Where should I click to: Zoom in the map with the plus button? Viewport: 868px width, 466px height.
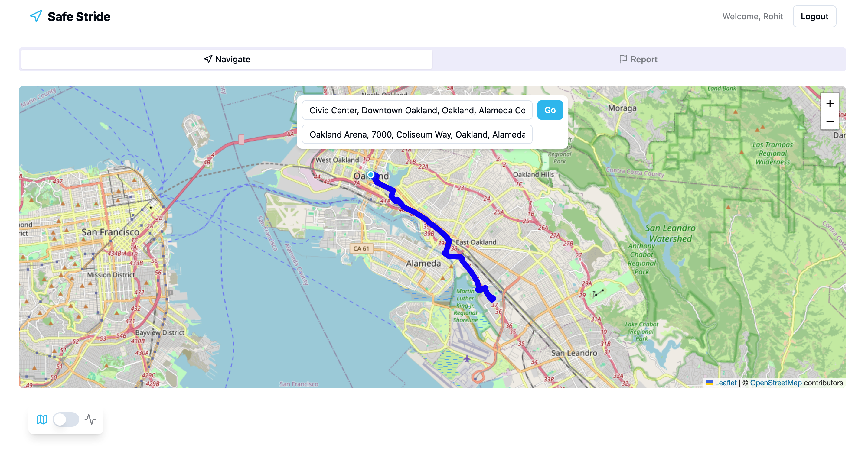pyautogui.click(x=830, y=103)
